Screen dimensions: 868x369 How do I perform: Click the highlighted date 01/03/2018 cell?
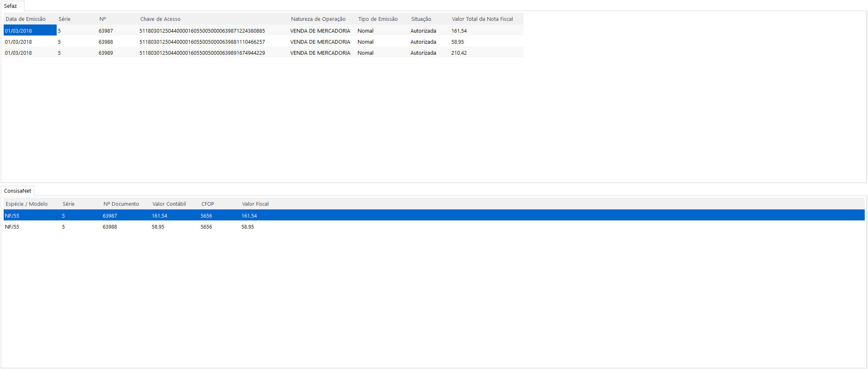coord(30,31)
